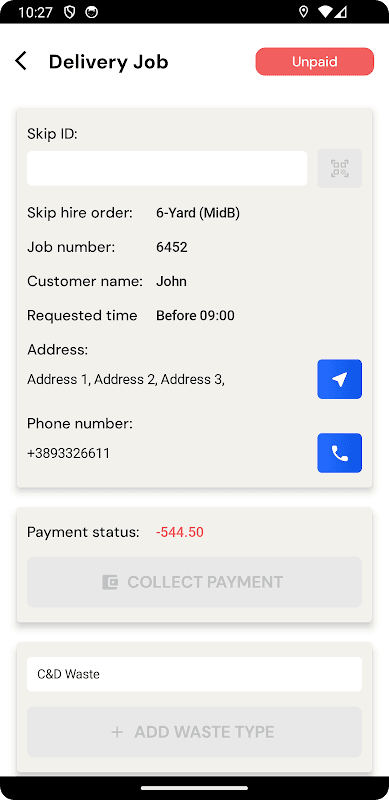Tap job number 6452
This screenshot has width=389, height=800.
[172, 247]
